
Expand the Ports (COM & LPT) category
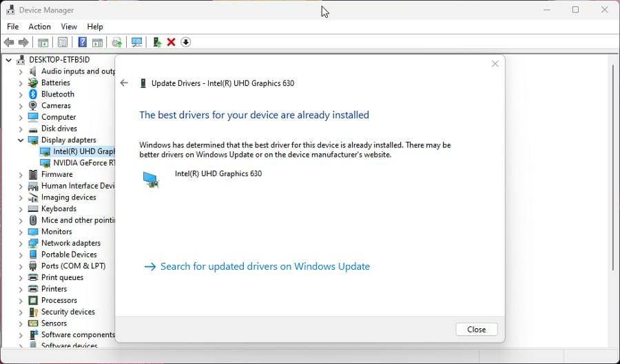tap(21, 266)
